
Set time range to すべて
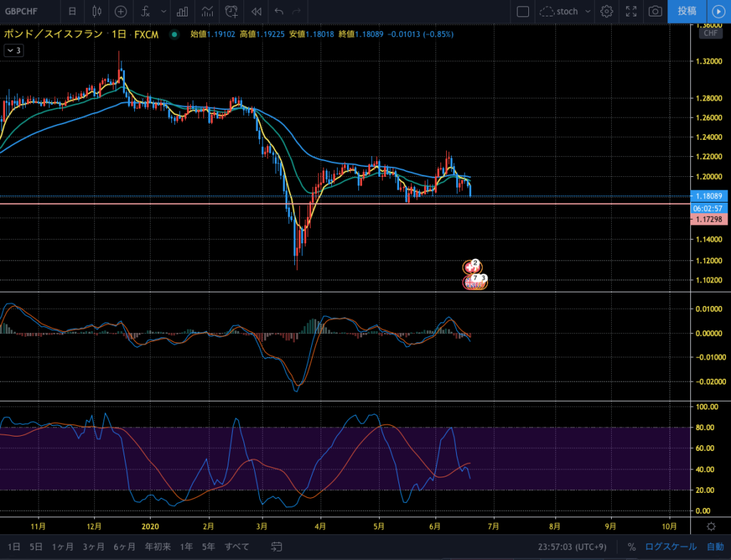(x=237, y=546)
